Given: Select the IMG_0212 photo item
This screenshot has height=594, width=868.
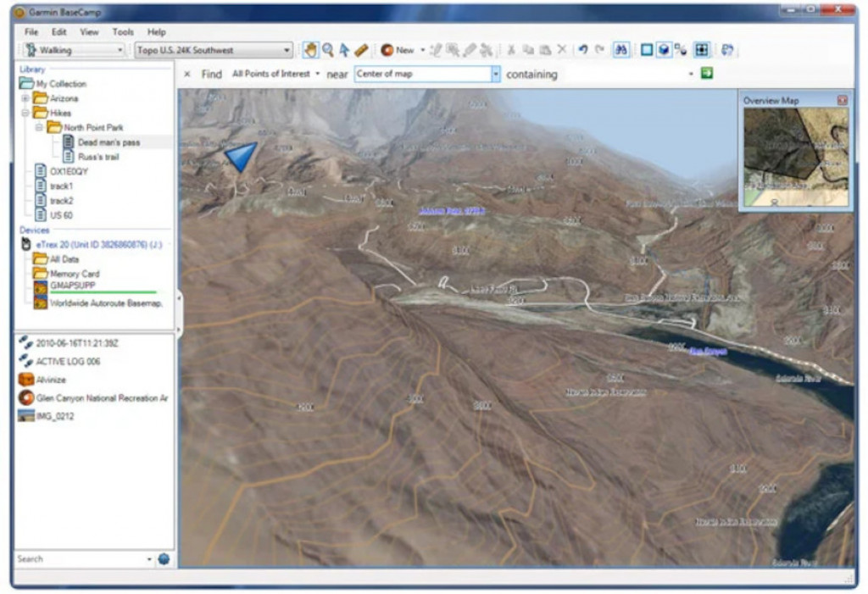Looking at the screenshot, I should pyautogui.click(x=55, y=416).
